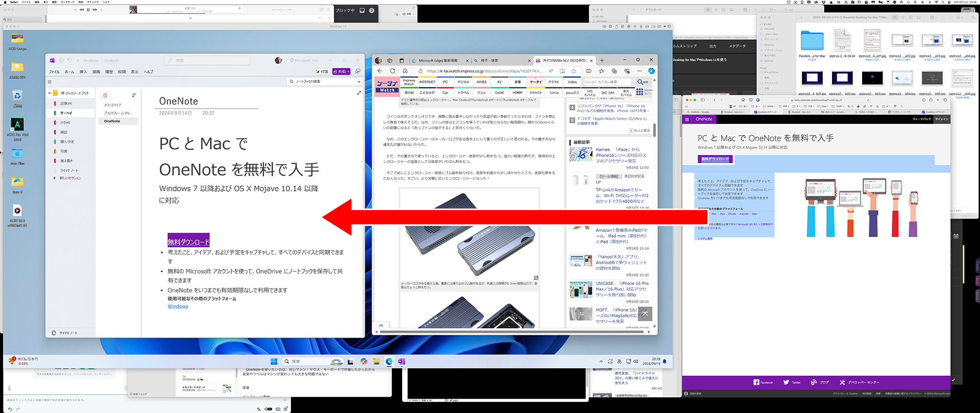Click the 付箋 sticky notes button in OneNote
The image size is (980, 413).
click(x=322, y=71)
